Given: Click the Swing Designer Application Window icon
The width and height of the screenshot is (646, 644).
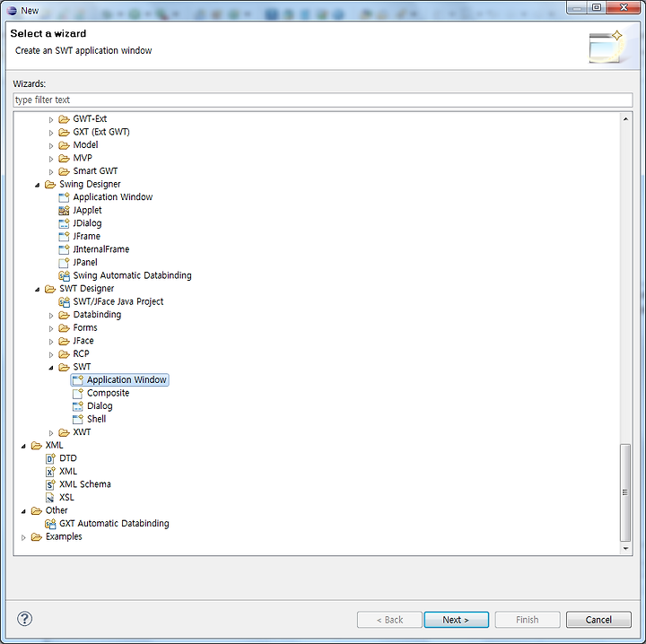Looking at the screenshot, I should pyautogui.click(x=64, y=197).
